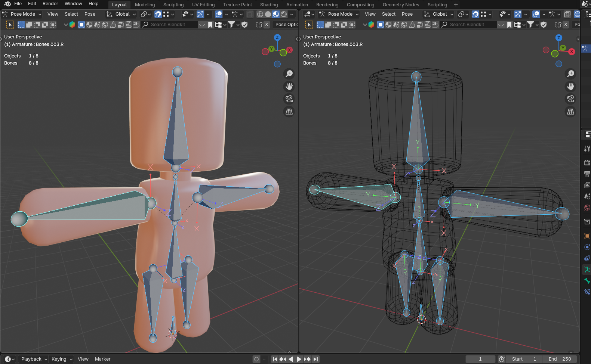Click the Blender logo menu icon

7,4
